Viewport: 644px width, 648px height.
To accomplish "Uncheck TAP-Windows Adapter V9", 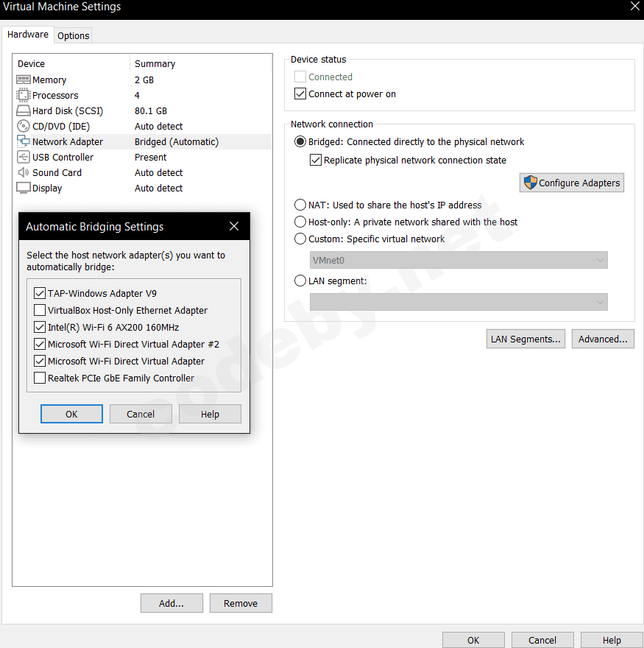I will (40, 293).
